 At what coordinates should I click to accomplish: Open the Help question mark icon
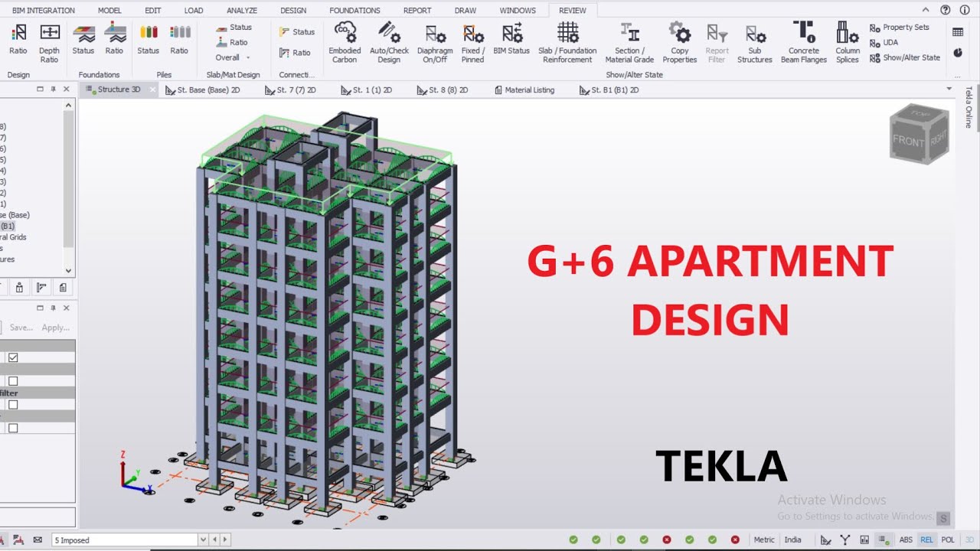pos(946,10)
